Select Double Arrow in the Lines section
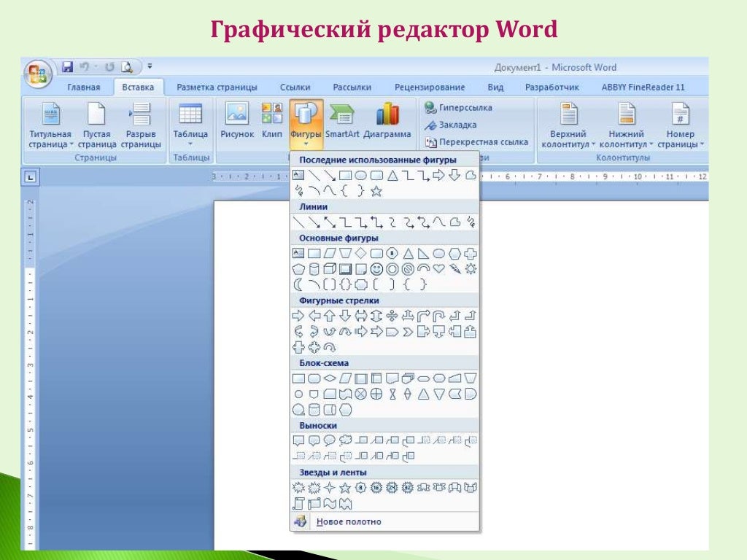This screenshot has width=747, height=560. click(330, 222)
